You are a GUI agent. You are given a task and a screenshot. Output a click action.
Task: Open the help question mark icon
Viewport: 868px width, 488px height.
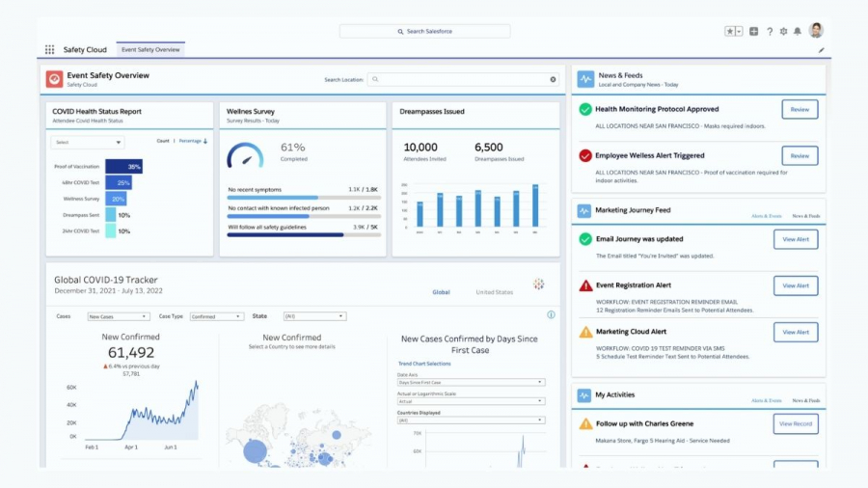tap(769, 31)
